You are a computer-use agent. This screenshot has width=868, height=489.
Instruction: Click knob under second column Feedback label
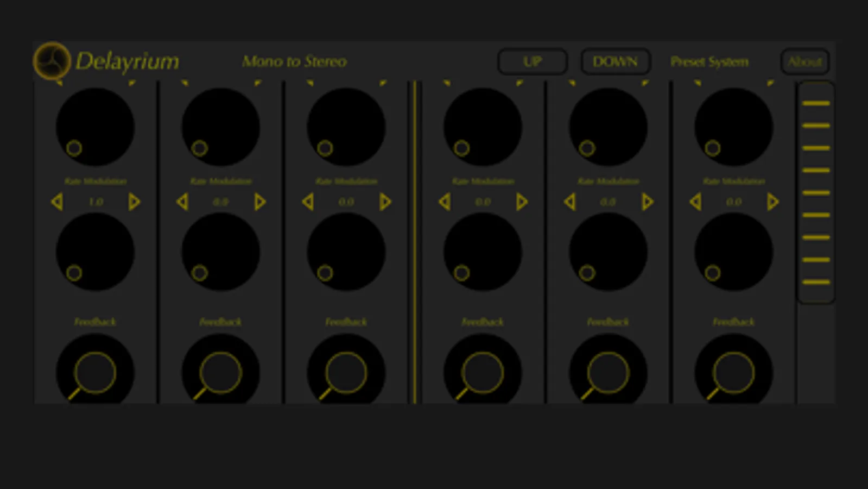click(220, 369)
